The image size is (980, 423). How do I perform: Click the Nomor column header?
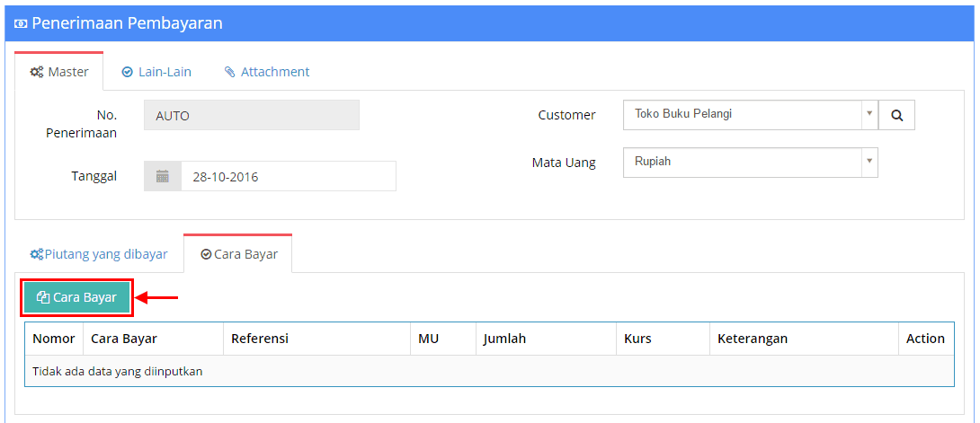click(x=53, y=339)
